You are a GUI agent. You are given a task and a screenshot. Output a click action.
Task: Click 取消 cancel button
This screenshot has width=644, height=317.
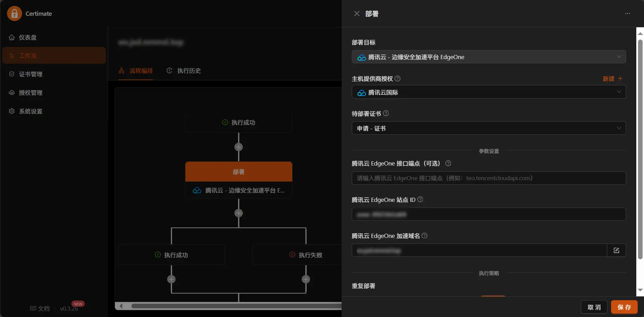(594, 307)
